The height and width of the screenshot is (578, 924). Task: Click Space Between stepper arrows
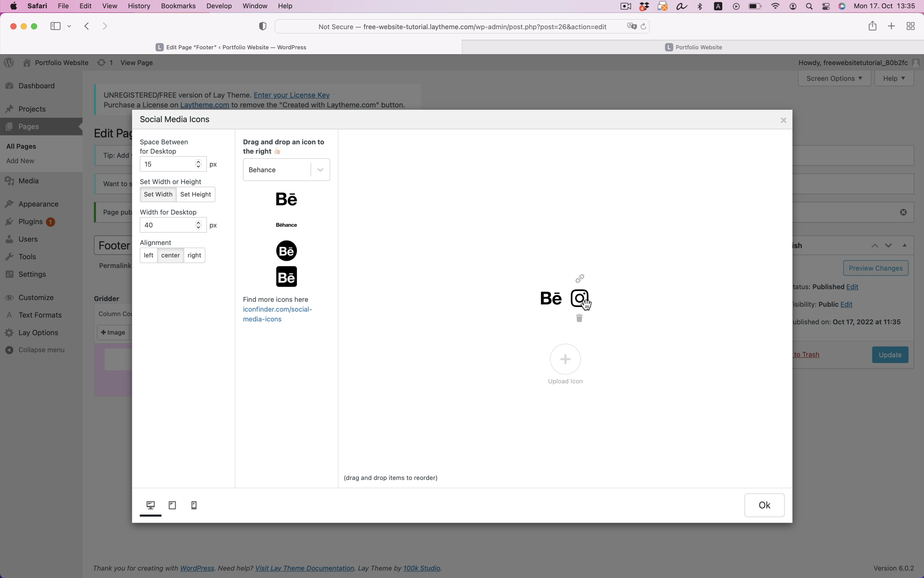(x=198, y=164)
